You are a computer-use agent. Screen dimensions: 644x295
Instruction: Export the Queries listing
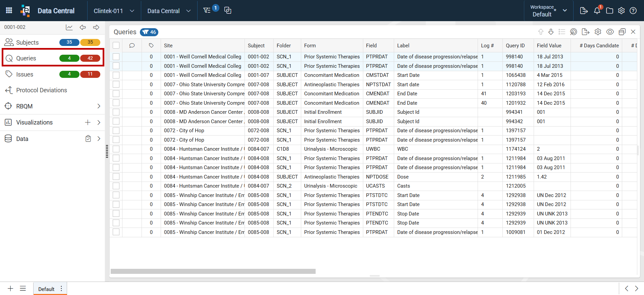pos(586,32)
